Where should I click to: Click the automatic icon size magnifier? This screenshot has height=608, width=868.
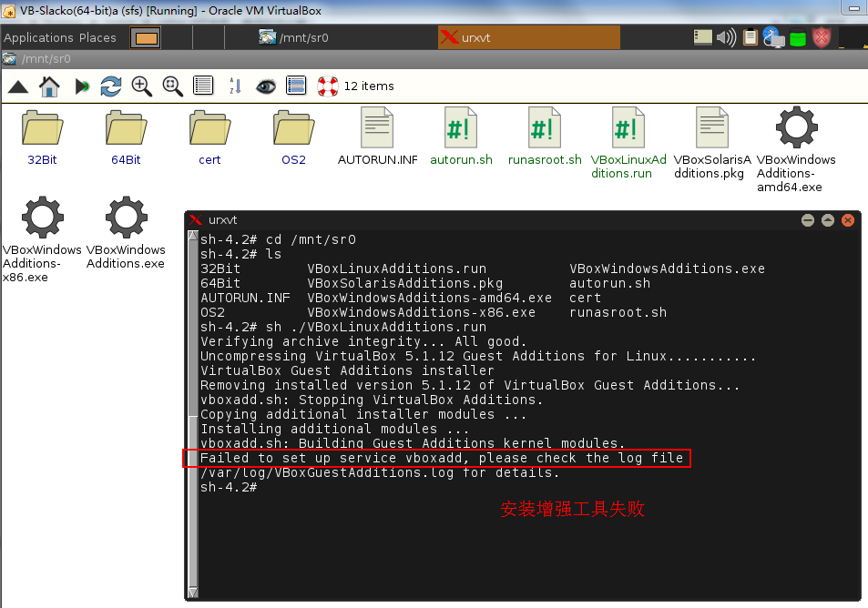[x=172, y=86]
